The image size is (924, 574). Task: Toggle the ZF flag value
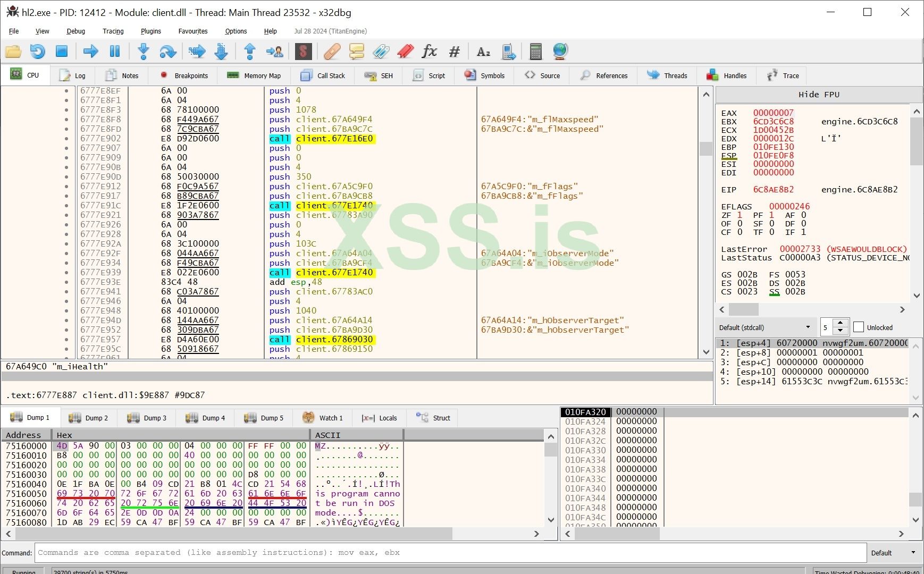740,215
